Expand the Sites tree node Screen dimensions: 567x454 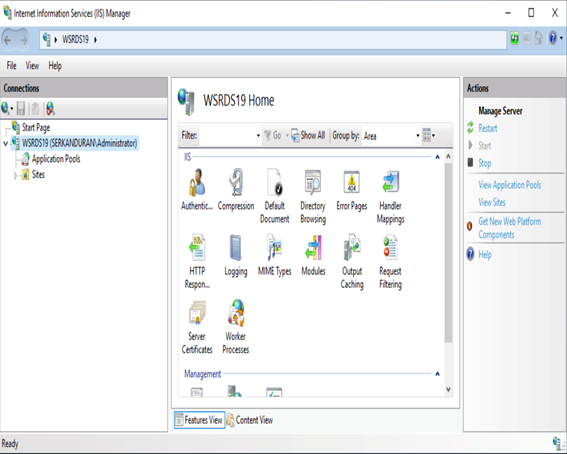pyautogui.click(x=15, y=176)
